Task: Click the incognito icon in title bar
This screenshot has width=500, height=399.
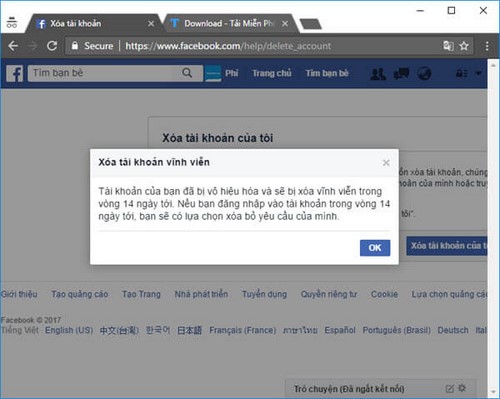Action: [12, 22]
